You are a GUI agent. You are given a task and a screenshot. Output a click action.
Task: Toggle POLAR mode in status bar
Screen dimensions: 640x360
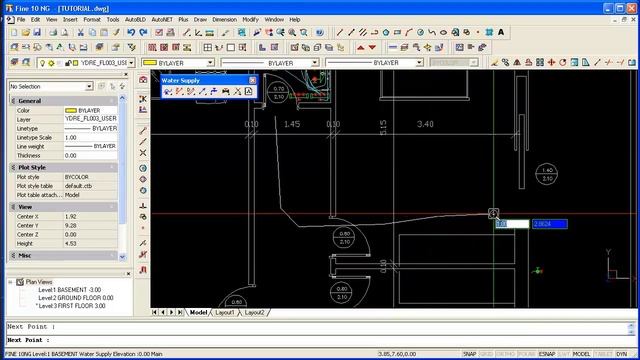coord(527,354)
